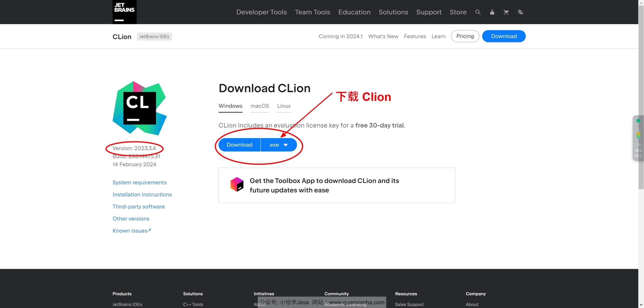Click the .exe dropdown arrow button

(x=286, y=145)
